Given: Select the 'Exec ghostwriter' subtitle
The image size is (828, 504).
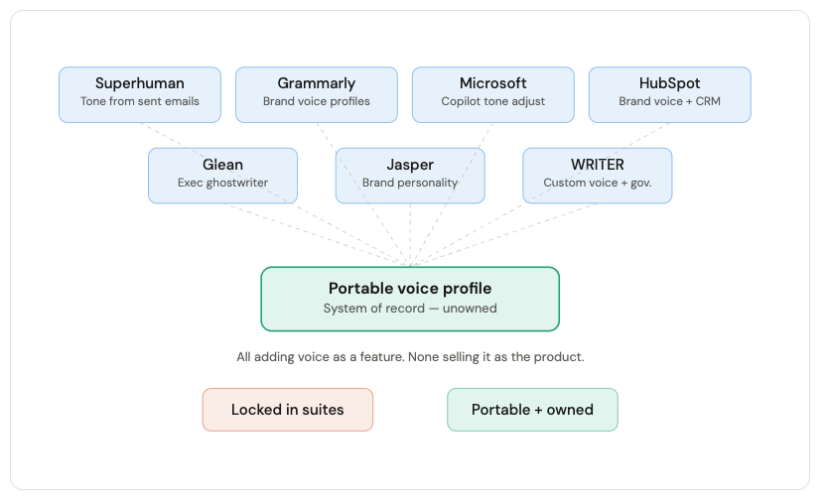Looking at the screenshot, I should pos(223,183).
